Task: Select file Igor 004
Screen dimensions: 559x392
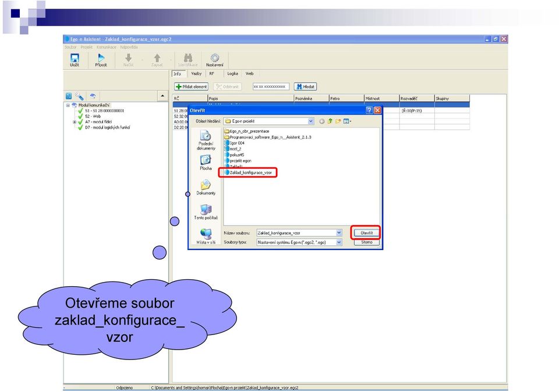Action: click(235, 143)
